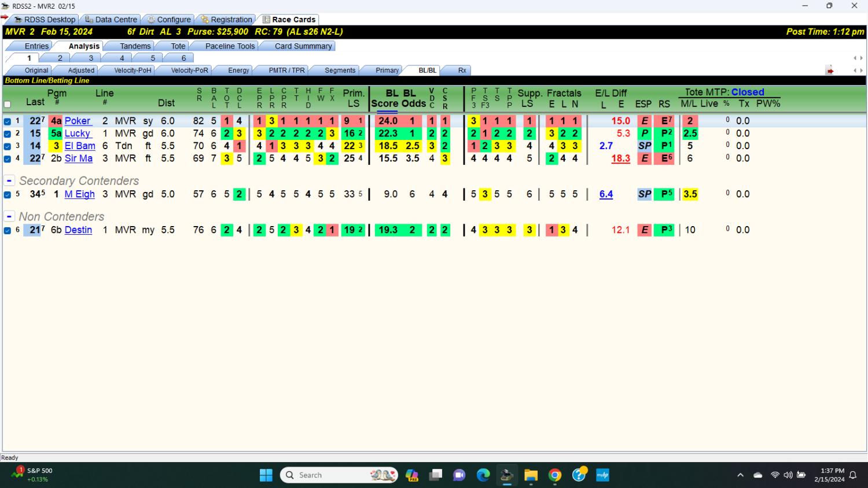Viewport: 868px width, 488px height.
Task: Open the Poker horse link
Action: [78, 121]
